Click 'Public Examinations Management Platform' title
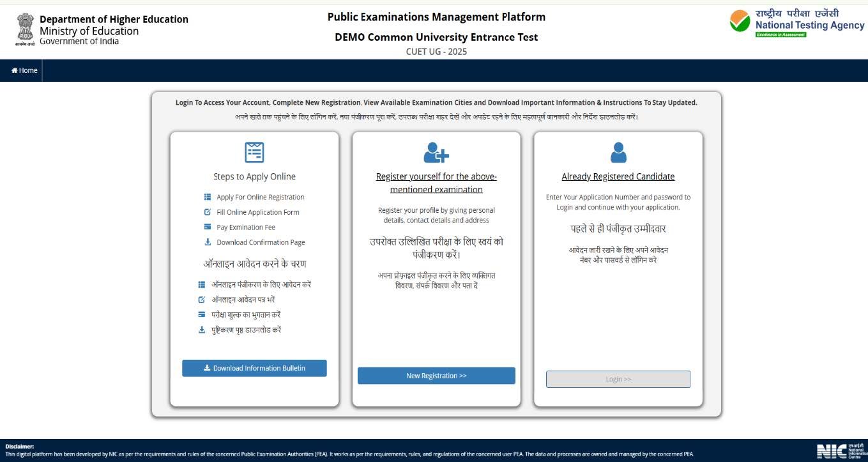Image resolution: width=868 pixels, height=462 pixels. coord(436,17)
